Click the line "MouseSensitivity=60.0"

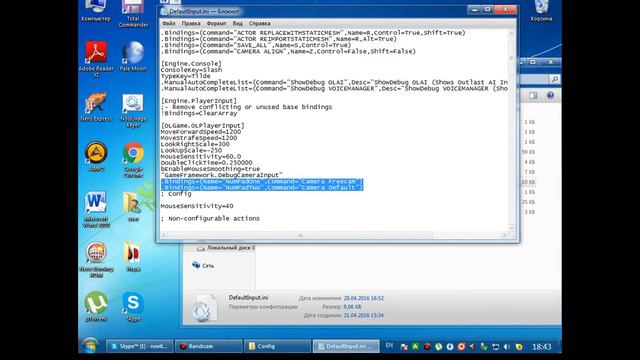(200, 156)
